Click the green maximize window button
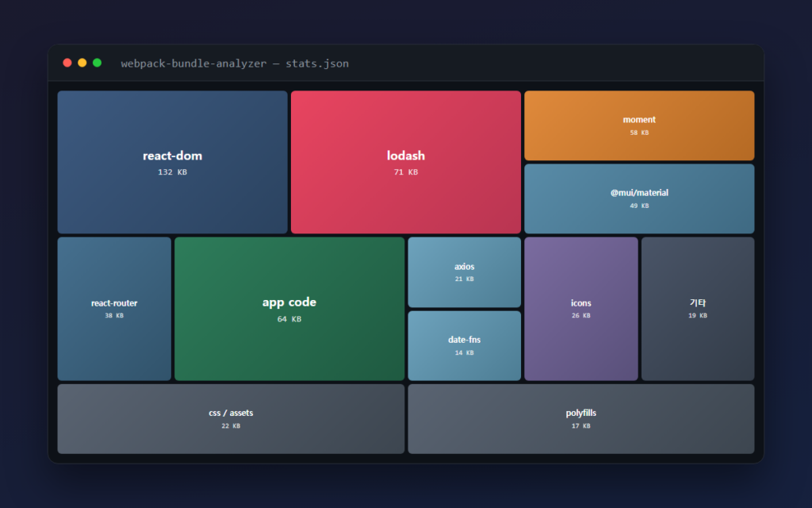 click(97, 63)
